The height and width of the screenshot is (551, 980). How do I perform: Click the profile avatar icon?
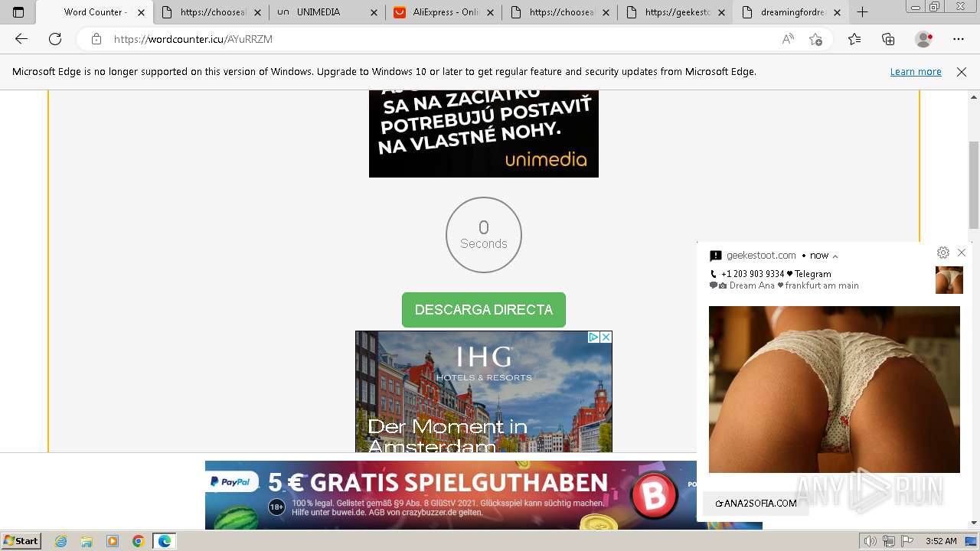pos(924,39)
